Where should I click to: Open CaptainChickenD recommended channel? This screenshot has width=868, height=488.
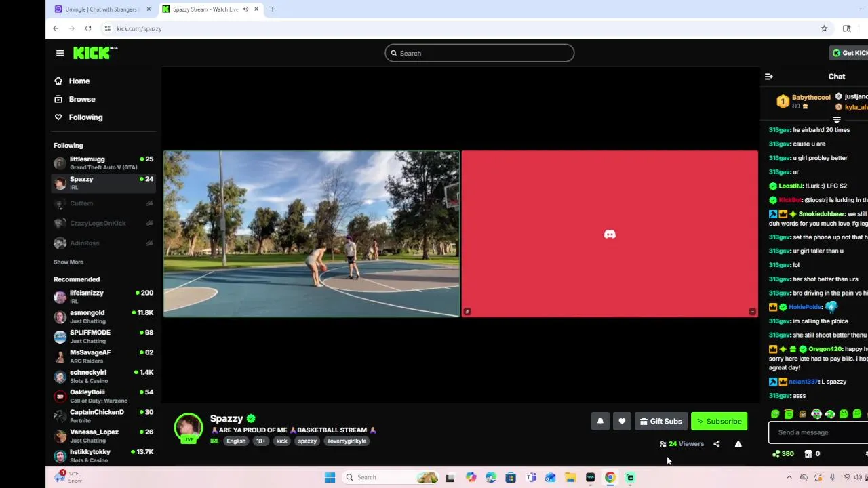(x=104, y=416)
